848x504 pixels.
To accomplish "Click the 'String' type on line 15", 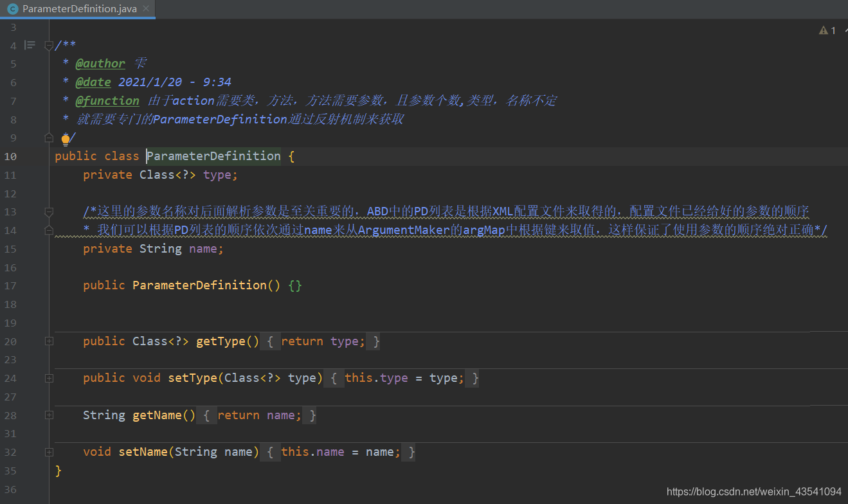I will pyautogui.click(x=161, y=248).
